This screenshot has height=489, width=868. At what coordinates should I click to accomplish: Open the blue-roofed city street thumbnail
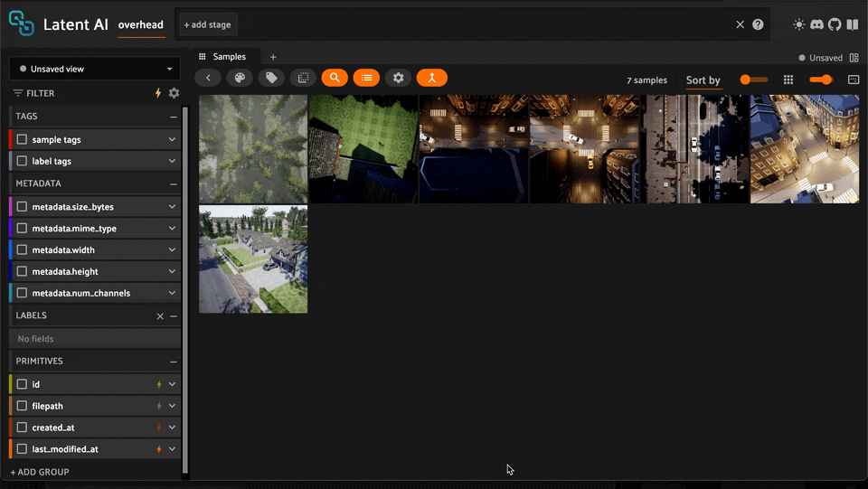click(805, 149)
